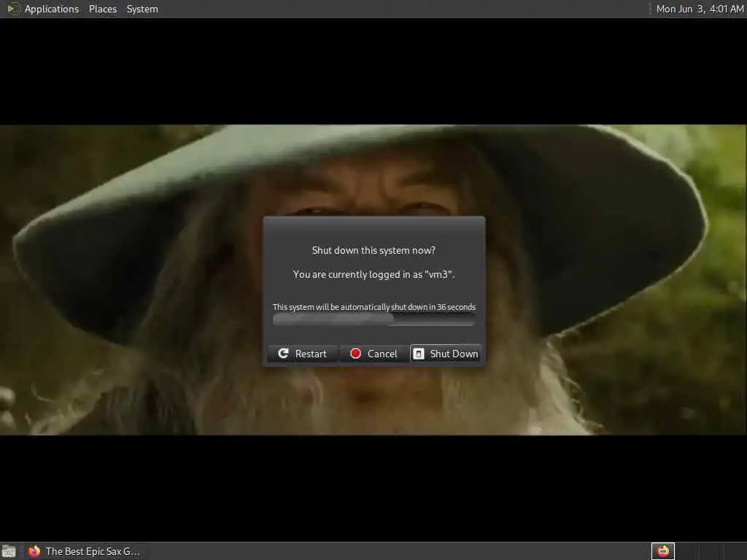Screen dimensions: 747x560
Task: Click the red Cancel icon
Action: point(355,354)
